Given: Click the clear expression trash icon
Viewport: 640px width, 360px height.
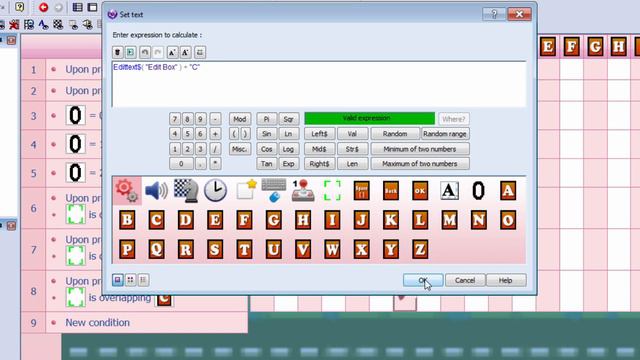Looking at the screenshot, I should [118, 52].
